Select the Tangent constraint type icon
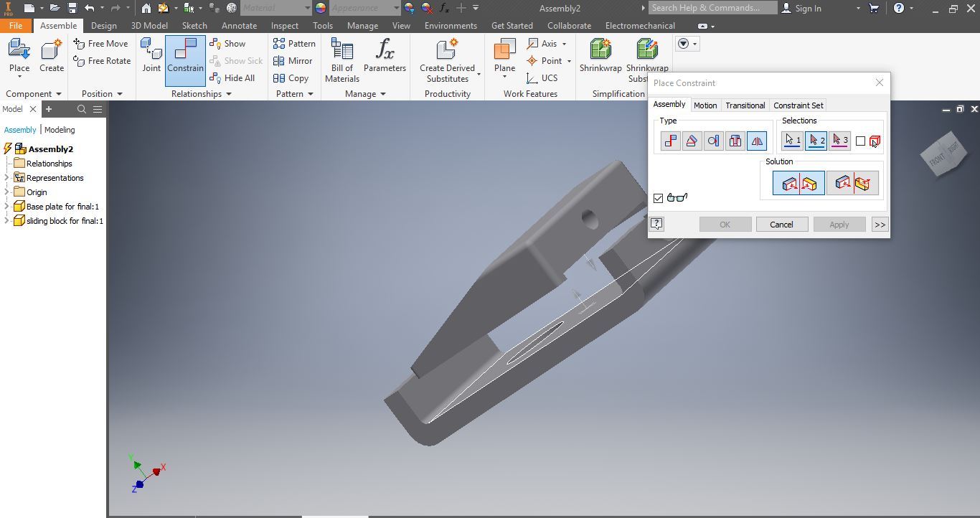The width and height of the screenshot is (980, 518). point(713,141)
